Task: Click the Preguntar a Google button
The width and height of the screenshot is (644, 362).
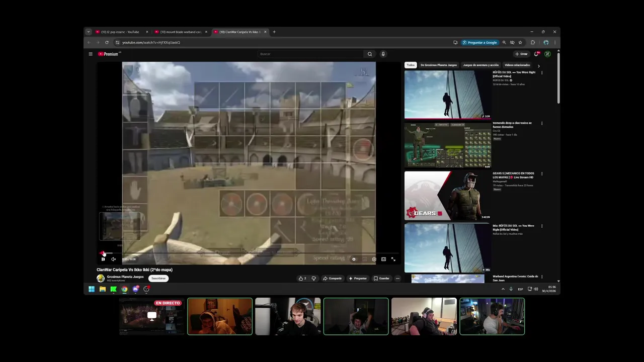Action: [480, 42]
